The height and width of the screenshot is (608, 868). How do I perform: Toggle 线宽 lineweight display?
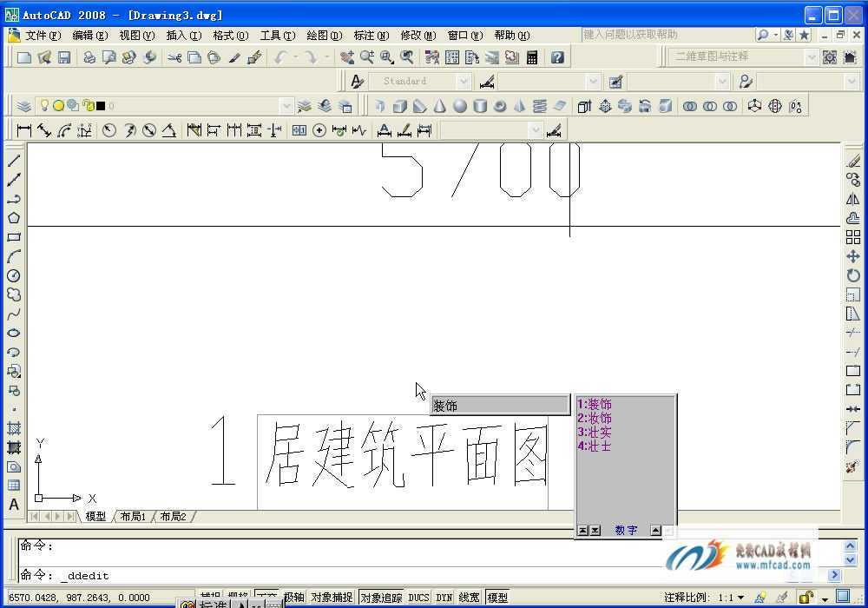click(470, 598)
